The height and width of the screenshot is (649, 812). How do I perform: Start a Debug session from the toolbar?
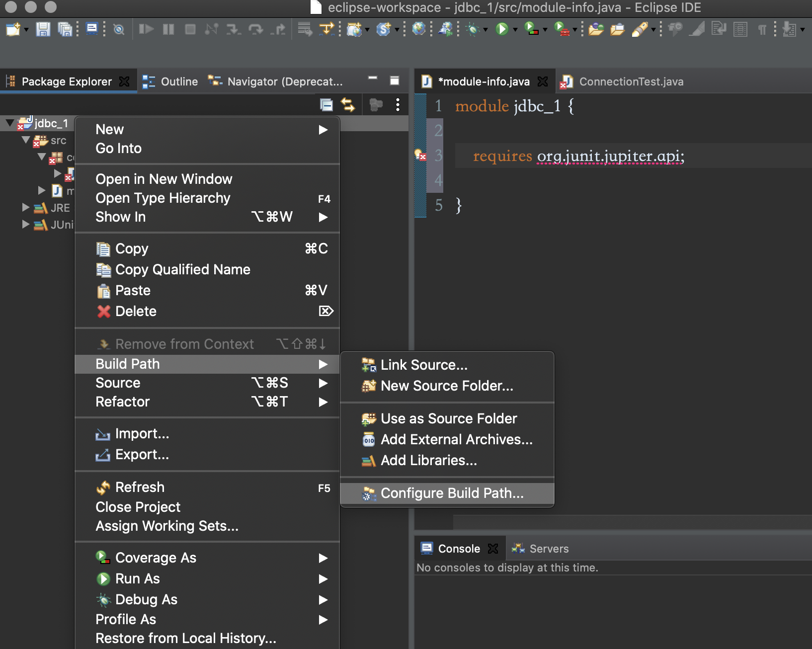(x=472, y=29)
